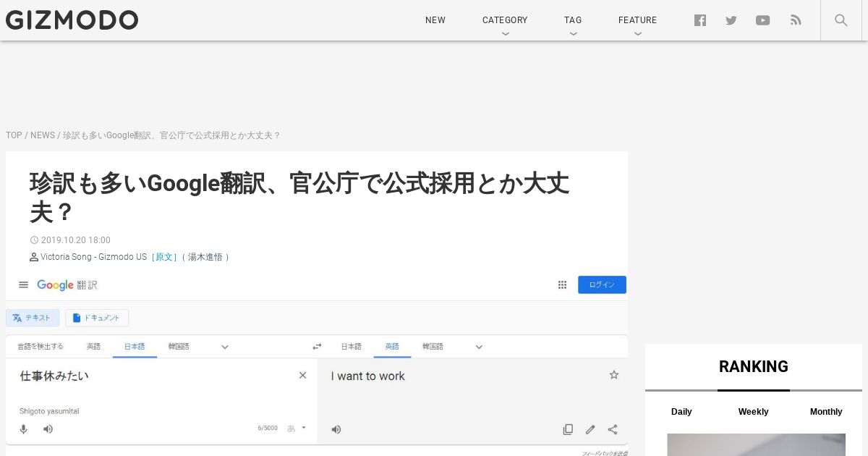Image resolution: width=868 pixels, height=456 pixels.
Task: Select 日本語 as source language tab
Action: click(135, 347)
